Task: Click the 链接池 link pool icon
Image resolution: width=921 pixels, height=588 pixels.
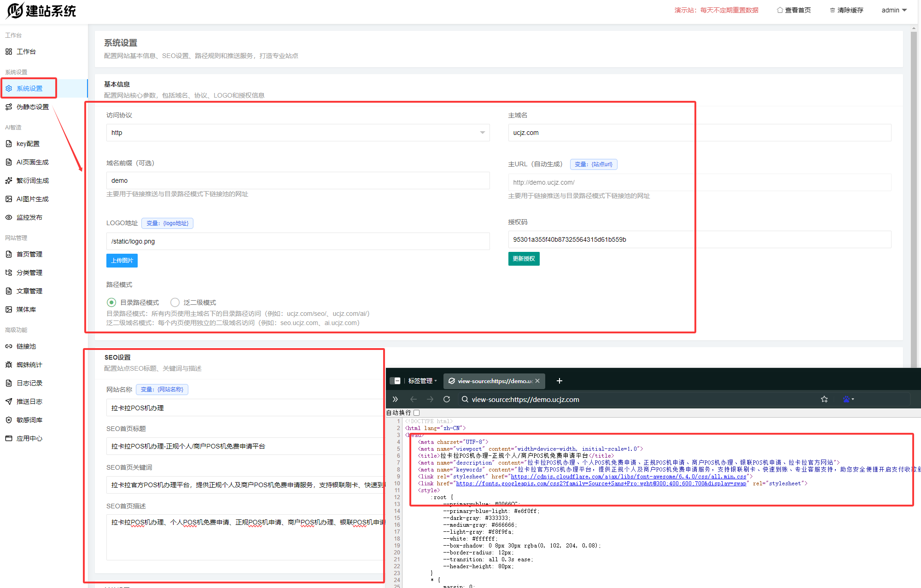Action: coord(9,346)
